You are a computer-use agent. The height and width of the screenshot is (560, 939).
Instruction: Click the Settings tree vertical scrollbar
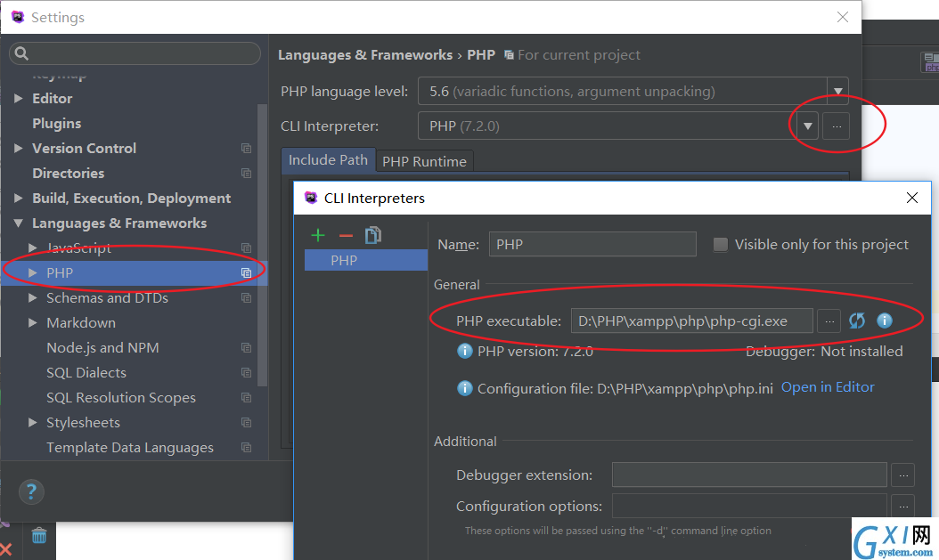point(262,246)
